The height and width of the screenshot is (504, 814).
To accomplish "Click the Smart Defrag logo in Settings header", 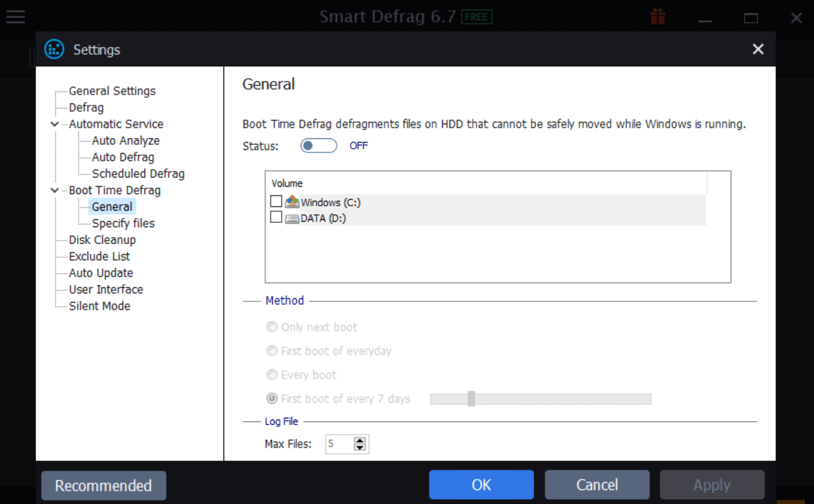I will pos(54,49).
